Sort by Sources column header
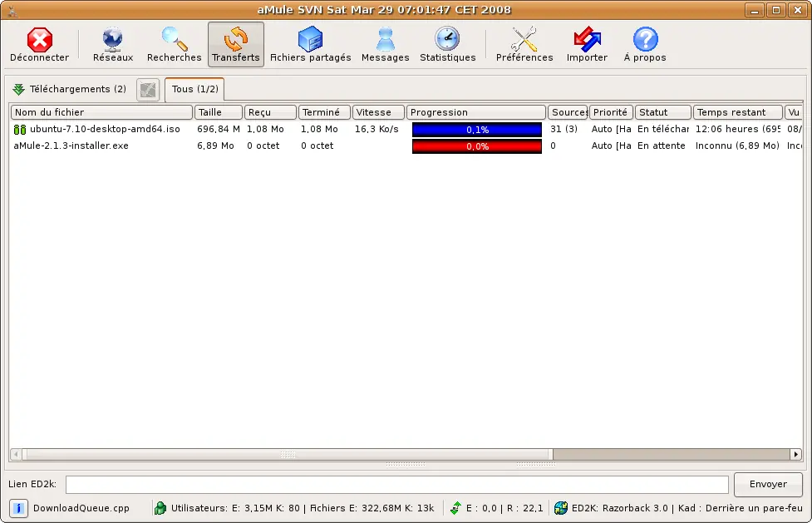This screenshot has width=812, height=523. pos(568,112)
